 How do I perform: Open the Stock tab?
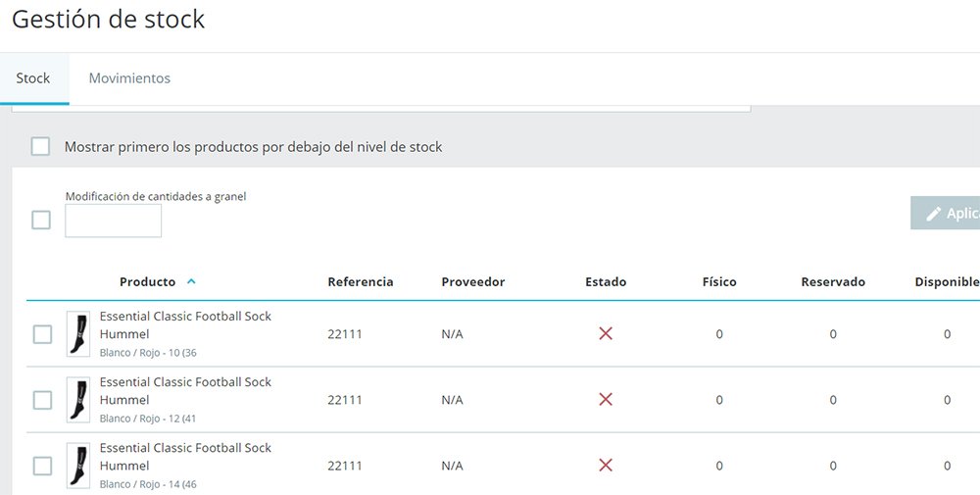(x=33, y=78)
